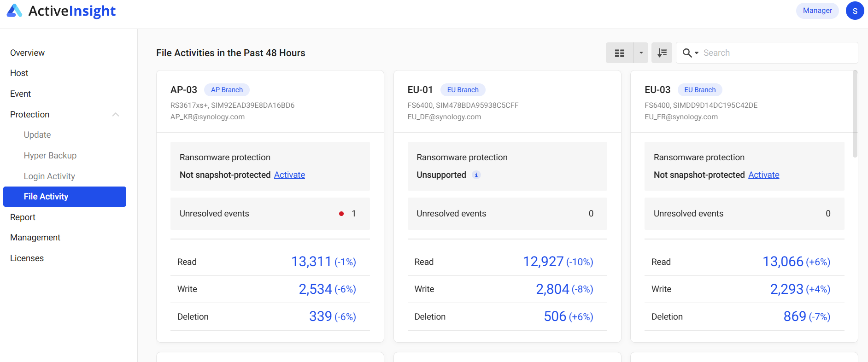The width and height of the screenshot is (868, 362).
Task: Open the Overview page
Action: 27,53
